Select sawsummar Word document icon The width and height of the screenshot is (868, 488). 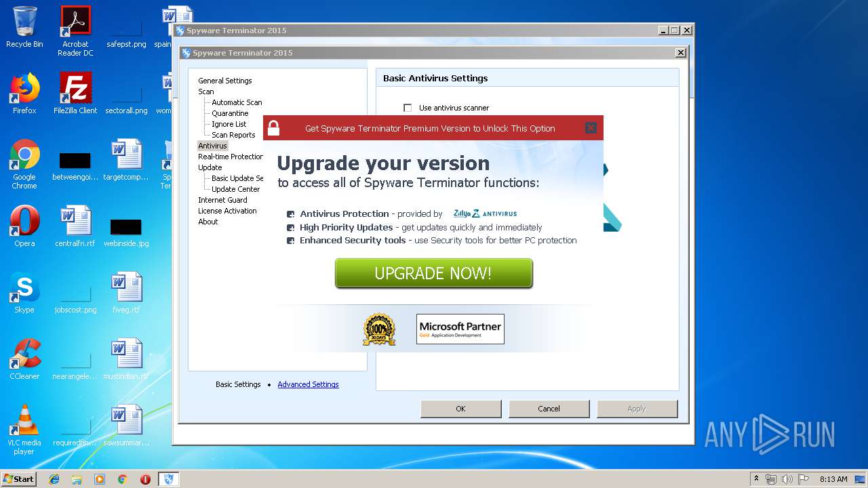click(126, 426)
